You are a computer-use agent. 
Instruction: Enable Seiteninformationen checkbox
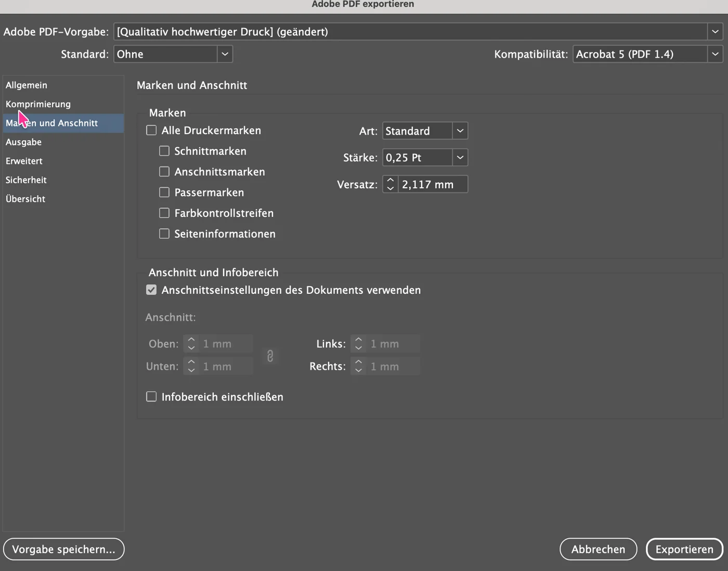pos(164,234)
